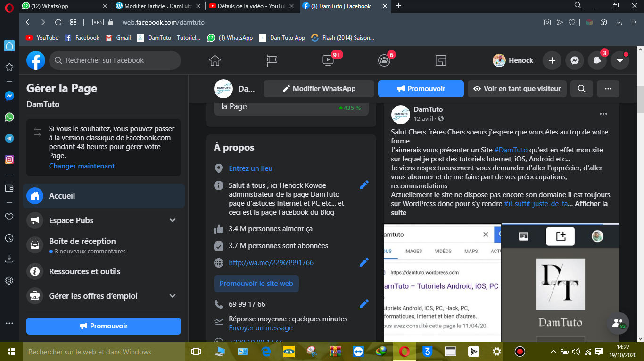Click the VPN badge in address bar
This screenshot has width=644, height=361.
point(98,22)
